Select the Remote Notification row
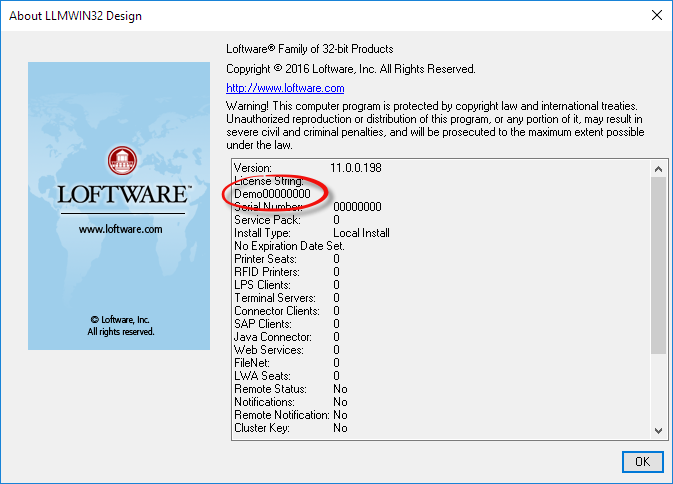This screenshot has width=673, height=484. (x=291, y=415)
